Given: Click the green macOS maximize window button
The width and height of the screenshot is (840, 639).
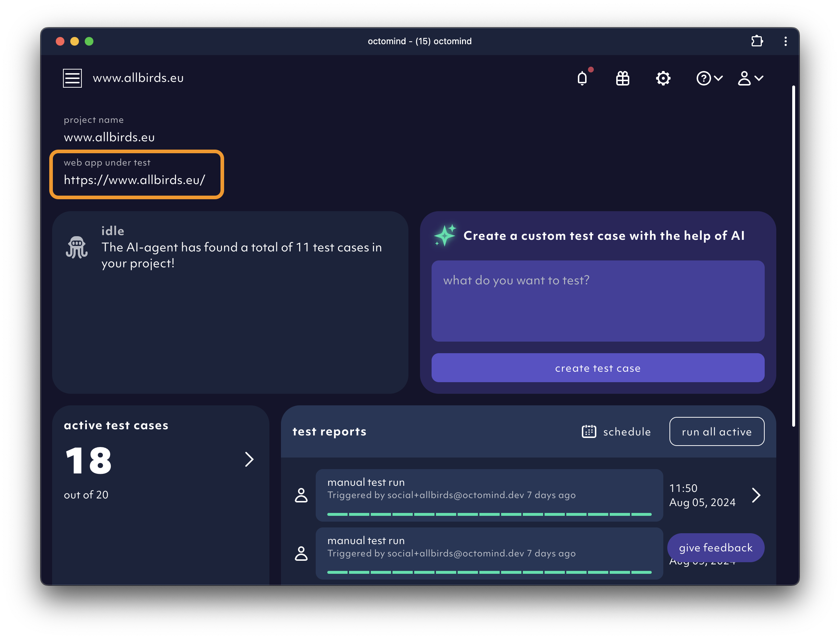Looking at the screenshot, I should 89,41.
